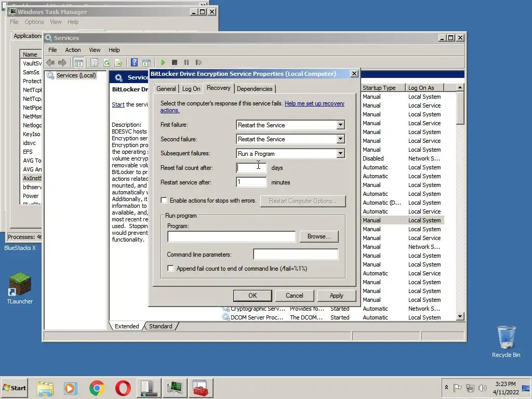The width and height of the screenshot is (532, 399).
Task: Stop the service using the square icon
Action: [175, 62]
